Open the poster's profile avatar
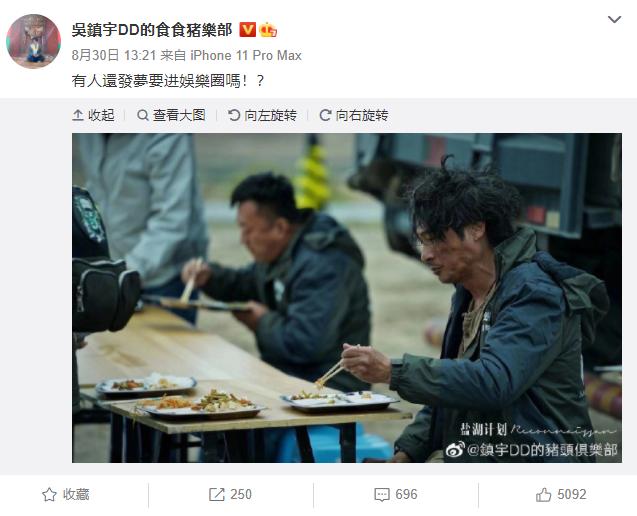This screenshot has height=516, width=637. coord(33,41)
